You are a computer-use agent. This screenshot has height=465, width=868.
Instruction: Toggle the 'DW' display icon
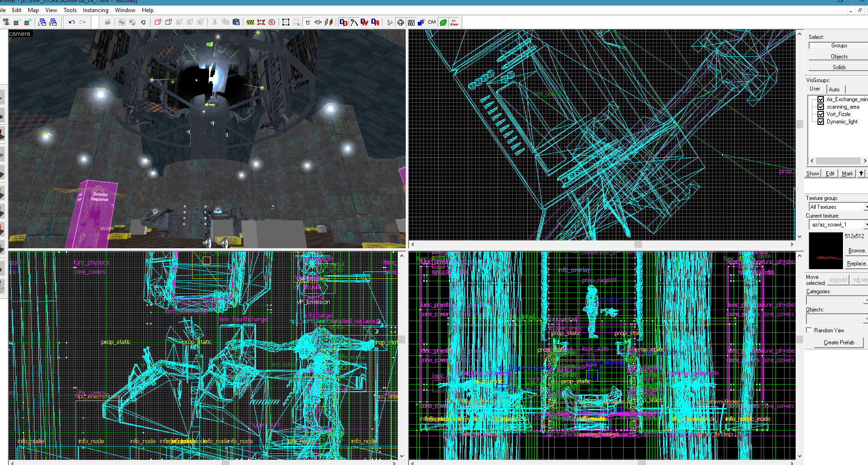click(364, 22)
